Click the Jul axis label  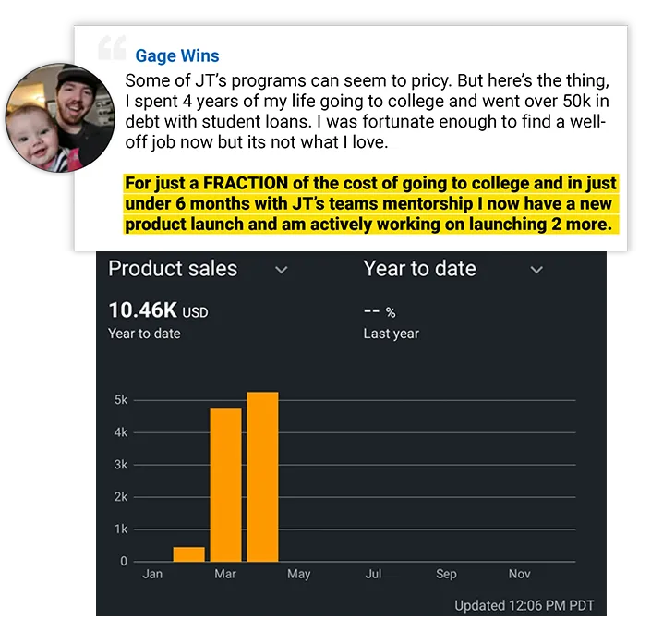click(x=373, y=574)
